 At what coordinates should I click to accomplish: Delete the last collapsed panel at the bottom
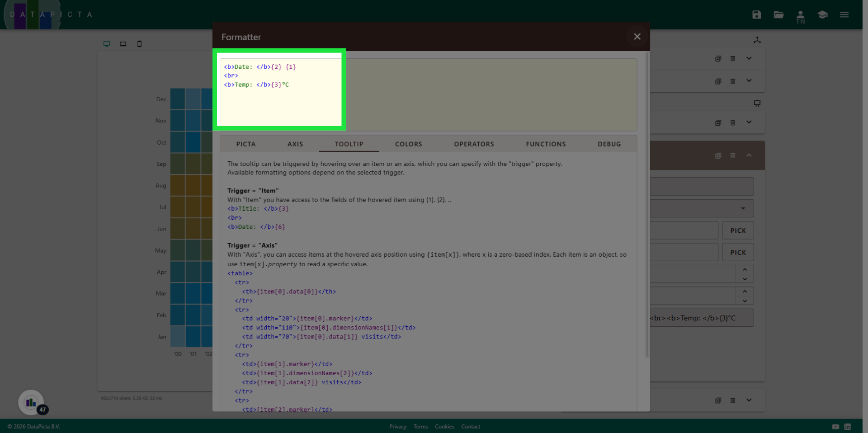[733, 400]
